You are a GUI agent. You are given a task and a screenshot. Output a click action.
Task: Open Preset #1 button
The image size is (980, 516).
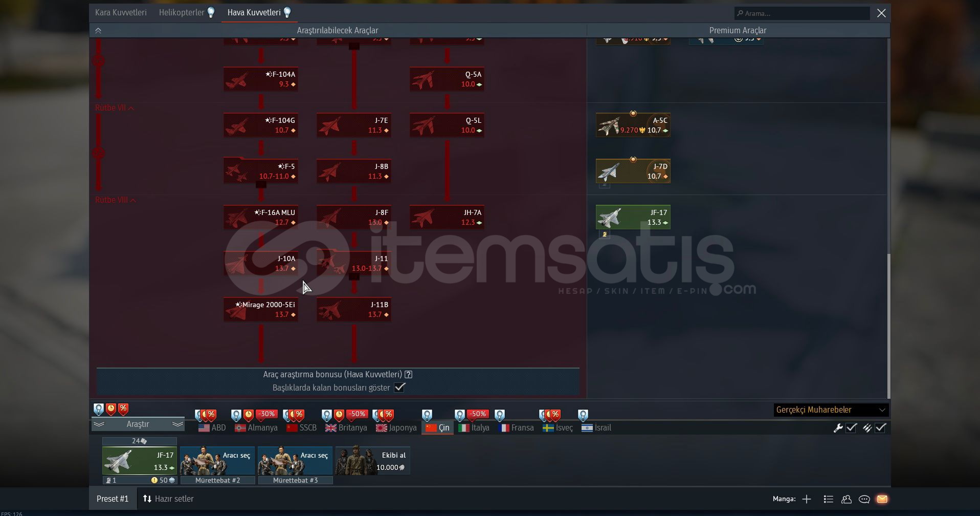tap(113, 499)
